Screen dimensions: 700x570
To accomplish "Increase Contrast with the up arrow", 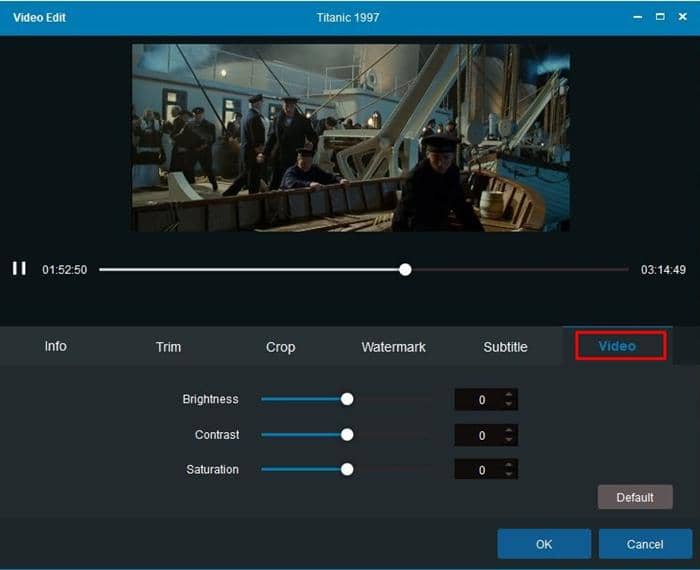I will 508,430.
